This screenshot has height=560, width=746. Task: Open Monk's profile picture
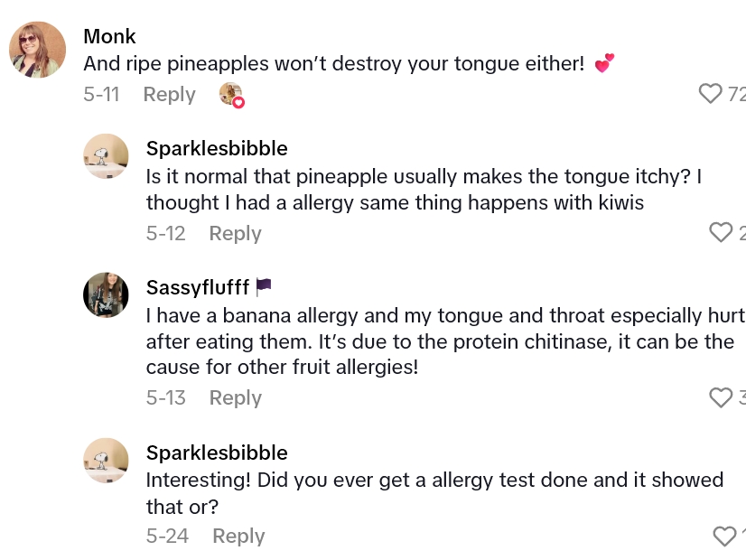pyautogui.click(x=37, y=50)
